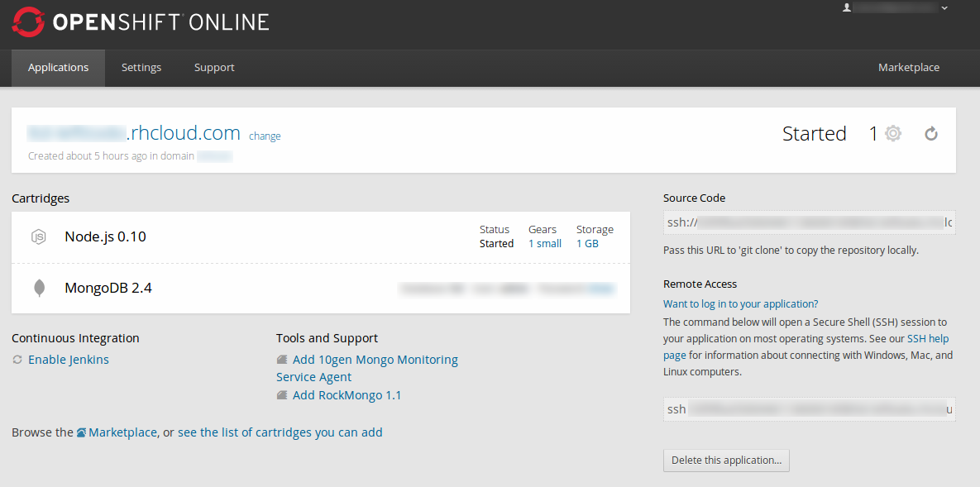Open Want to log in to your application
This screenshot has width=980, height=487.
coord(741,303)
